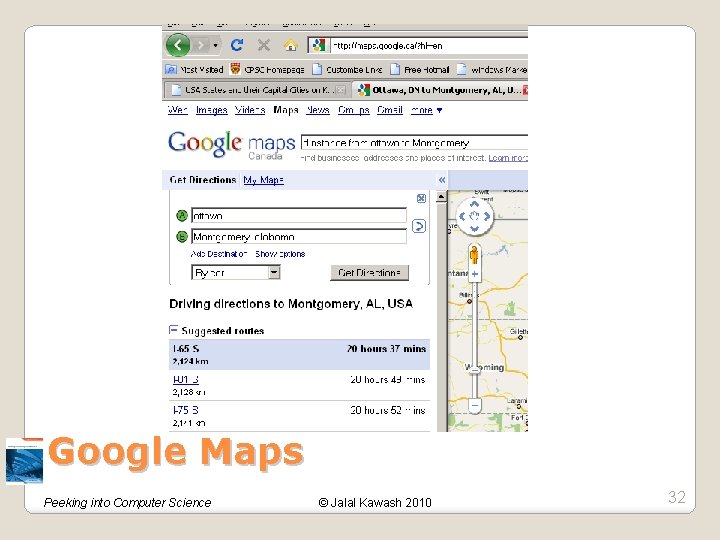
Task: Select the I-65 S suggested route
Action: pos(299,354)
